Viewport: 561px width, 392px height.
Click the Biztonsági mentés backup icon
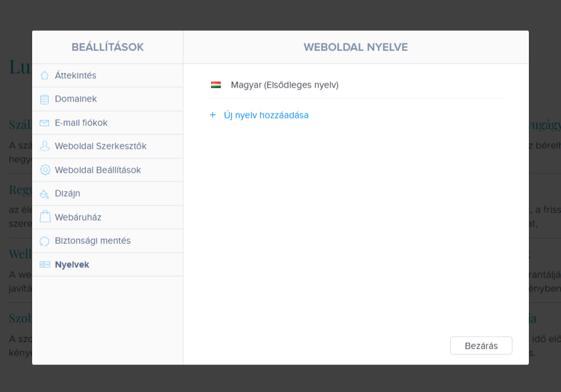44,241
